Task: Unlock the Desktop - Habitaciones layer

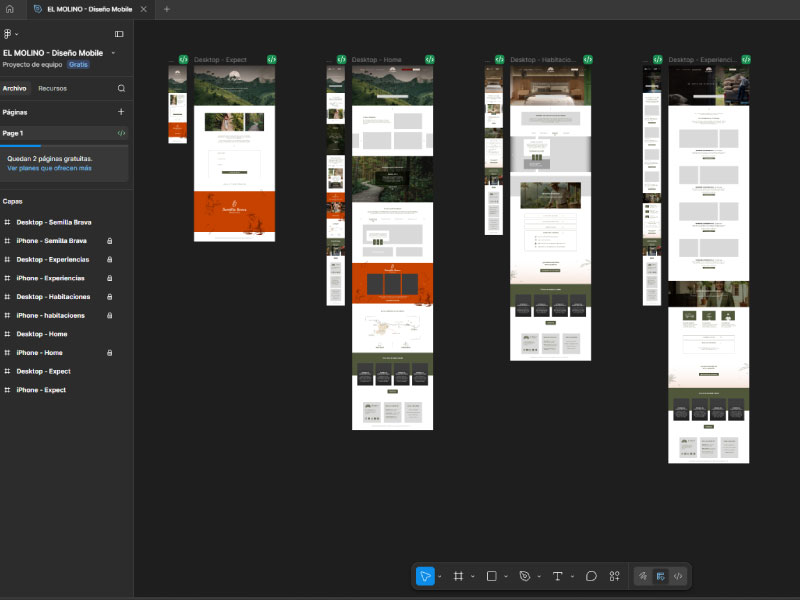Action: coord(109,296)
